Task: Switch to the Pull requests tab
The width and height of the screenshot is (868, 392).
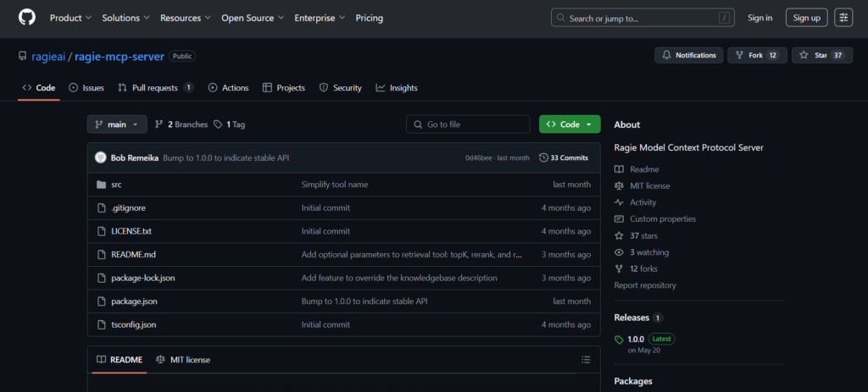Action: tap(156, 88)
